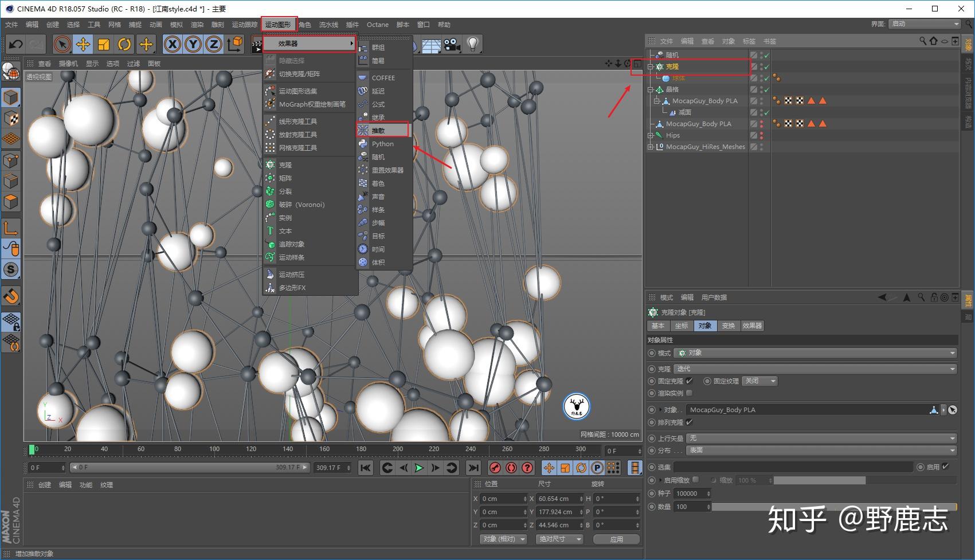Screen dimensions: 975x560
Task: Toggle the 排列克隆 checkbox
Action: (689, 422)
